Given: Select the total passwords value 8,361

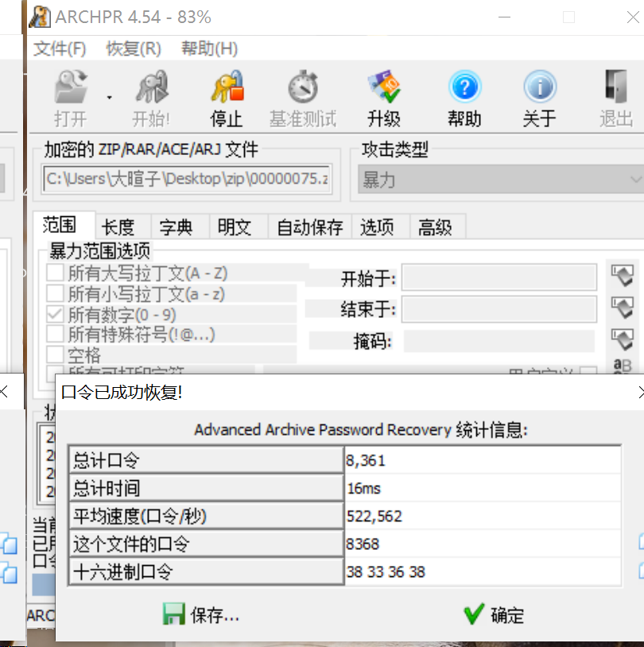Looking at the screenshot, I should (x=366, y=460).
